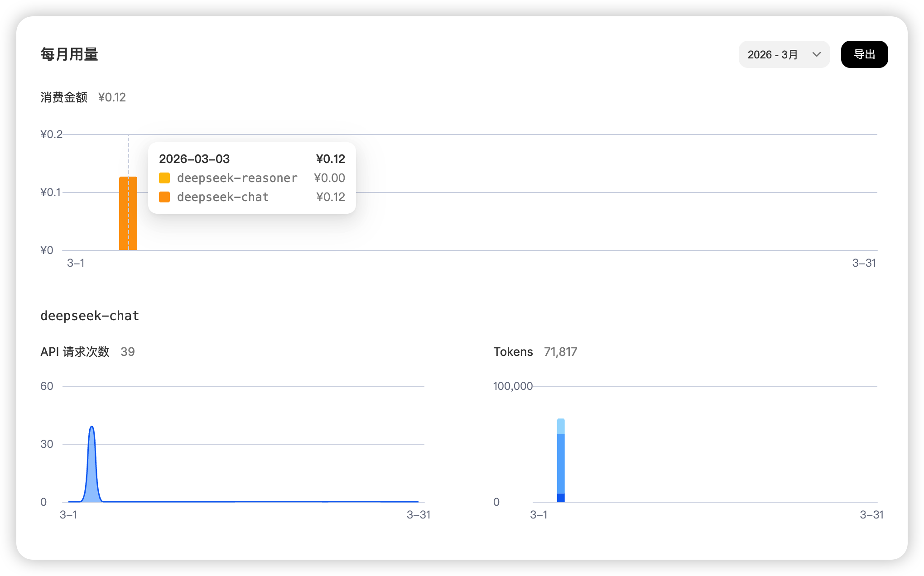The image size is (924, 576).
Task: Click the 导出 export button
Action: tap(864, 55)
